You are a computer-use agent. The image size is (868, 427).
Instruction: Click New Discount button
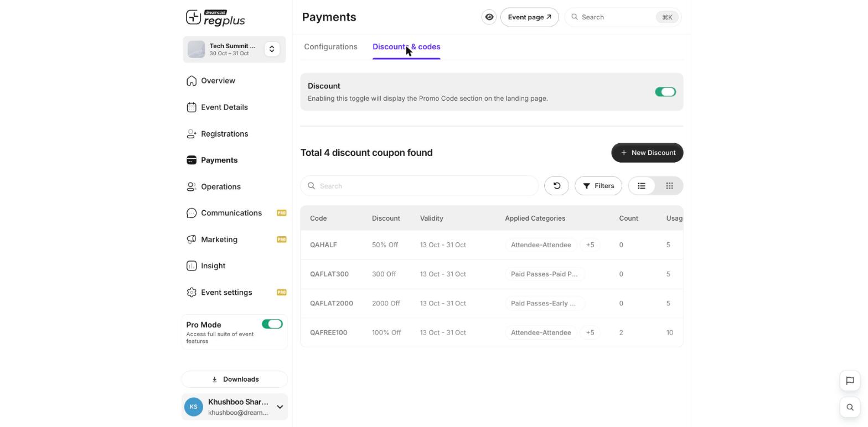click(647, 153)
